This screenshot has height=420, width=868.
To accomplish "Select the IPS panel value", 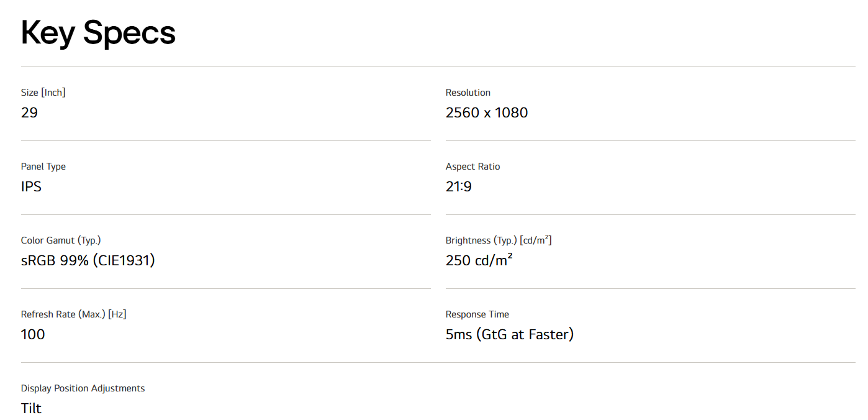I will click(x=31, y=186).
